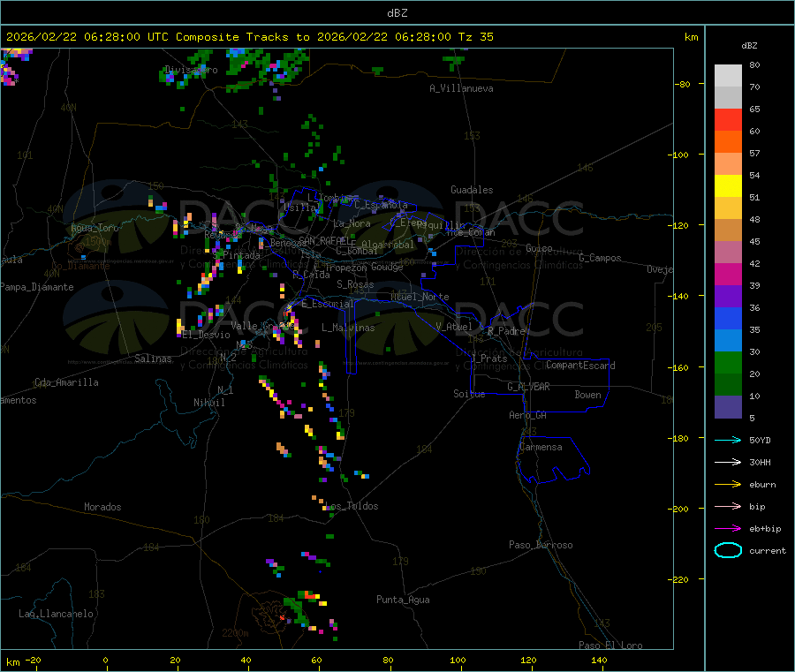Select the 5-10 dBZ purple color swatch

(728, 407)
